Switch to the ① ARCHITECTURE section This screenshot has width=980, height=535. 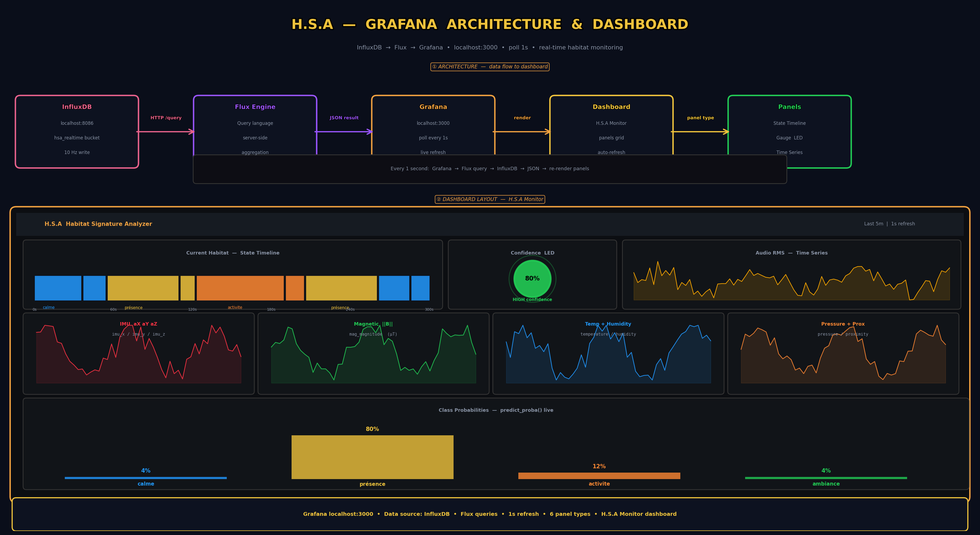pos(490,66)
